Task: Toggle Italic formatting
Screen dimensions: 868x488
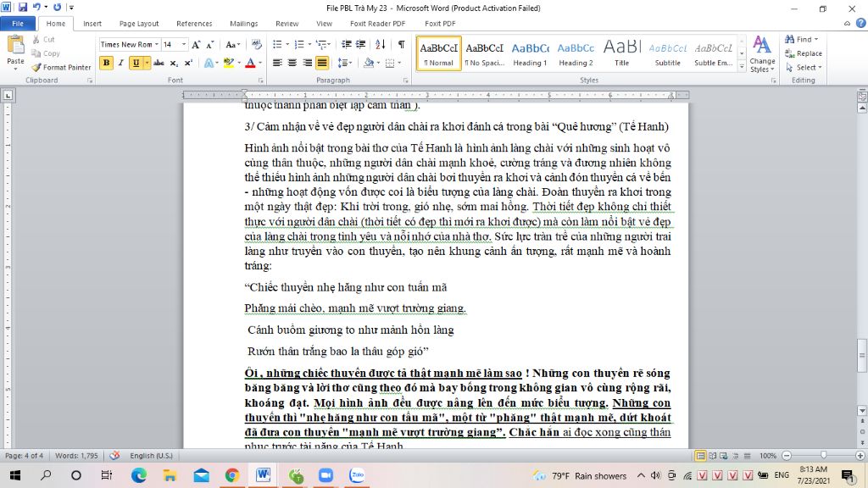Action: [120, 63]
